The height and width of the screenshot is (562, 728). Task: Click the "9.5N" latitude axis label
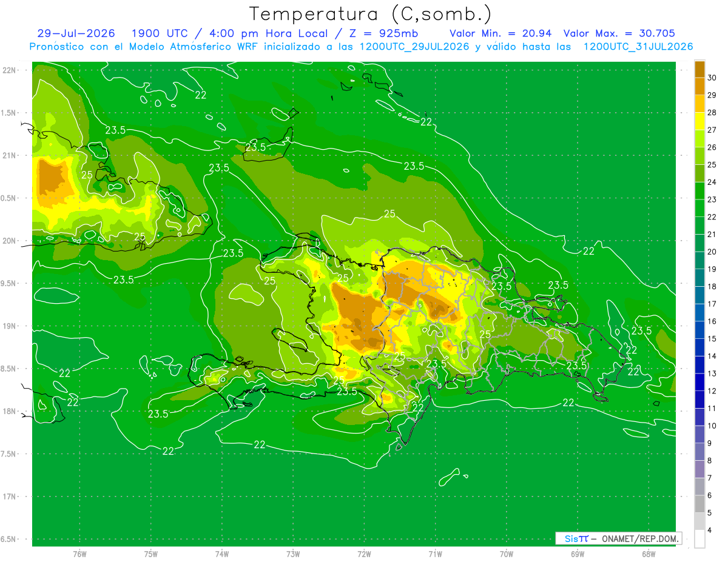click(x=8, y=284)
